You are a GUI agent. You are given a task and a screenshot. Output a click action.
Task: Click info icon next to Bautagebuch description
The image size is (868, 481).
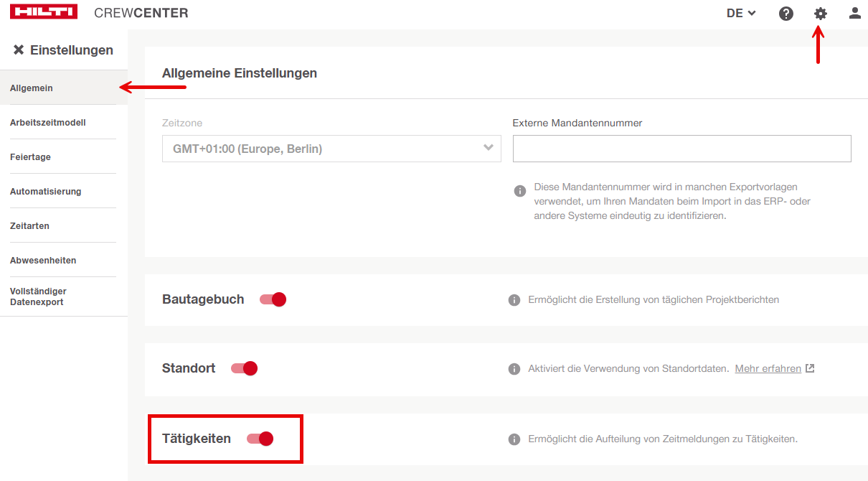pyautogui.click(x=514, y=299)
